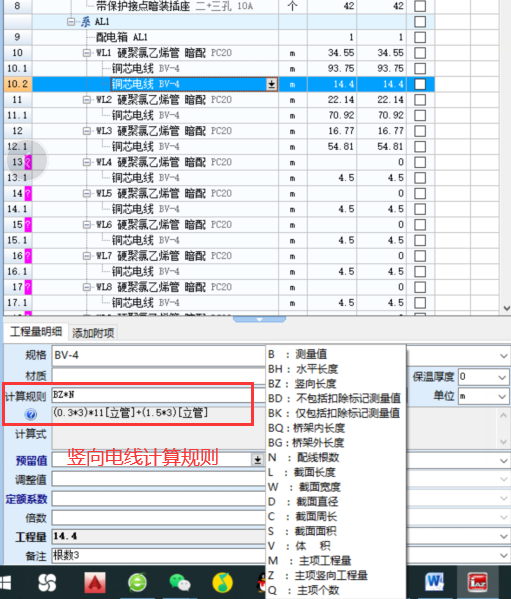Click the pink question marker on row 13

28,162
